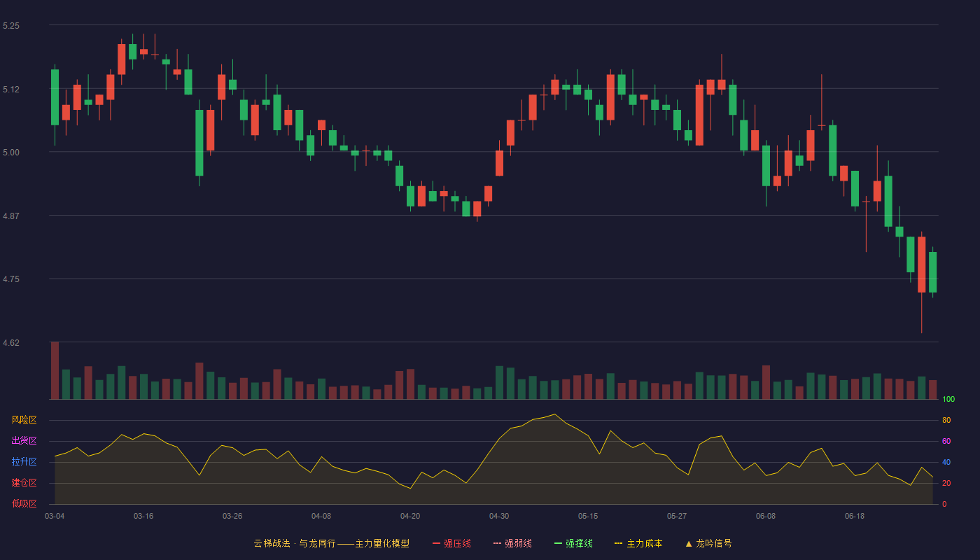
Task: Click the 100 indicator scale value
Action: pos(948,400)
